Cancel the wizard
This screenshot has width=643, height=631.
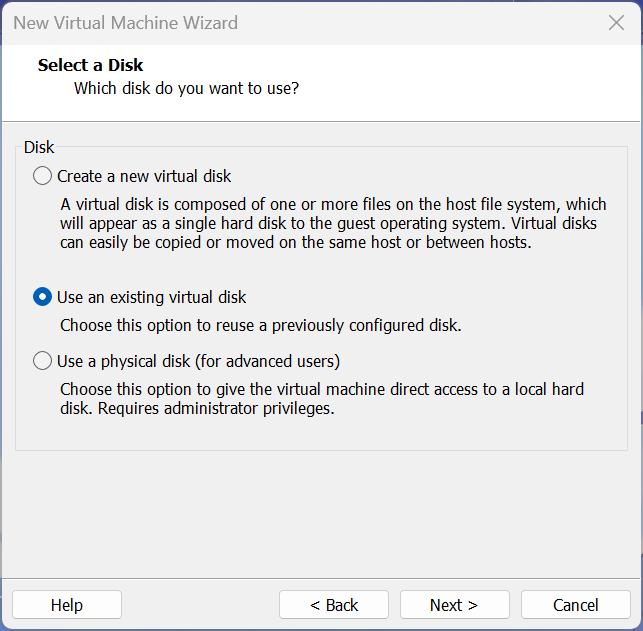click(x=575, y=605)
